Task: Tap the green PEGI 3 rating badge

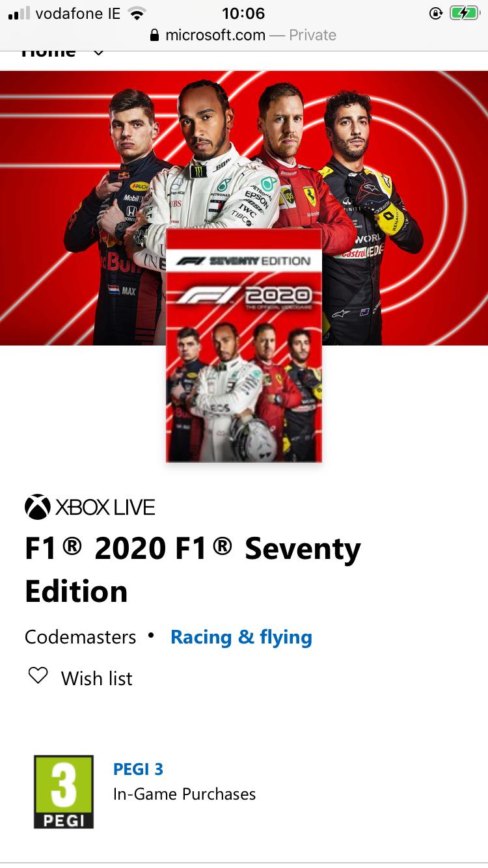Action: [64, 792]
